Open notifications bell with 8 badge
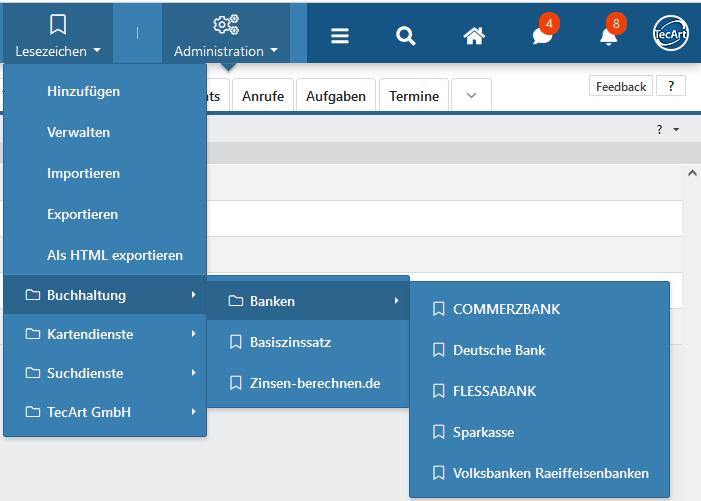 point(608,35)
